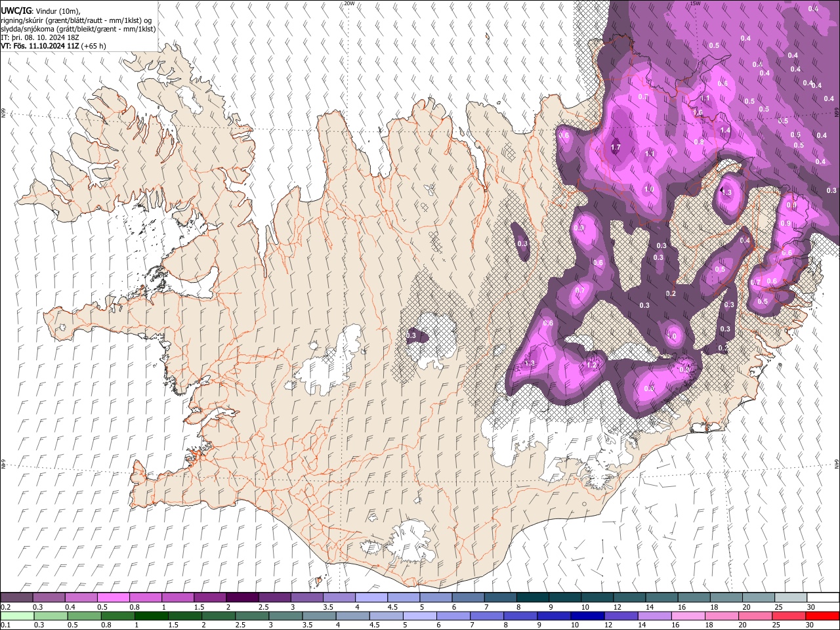Viewport: 840px width, 630px height.
Task: Click the 1.7 snowfall value on the map
Action: 616,148
